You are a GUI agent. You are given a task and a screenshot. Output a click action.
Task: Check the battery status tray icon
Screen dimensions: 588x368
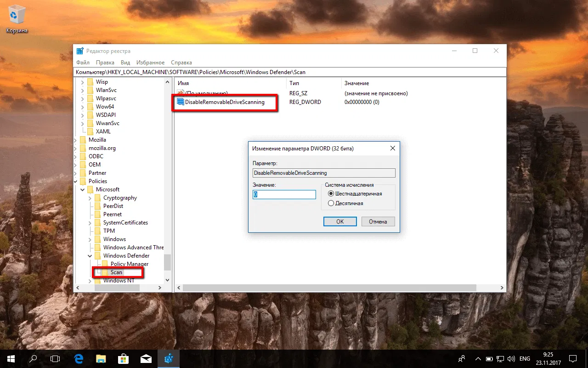point(489,359)
